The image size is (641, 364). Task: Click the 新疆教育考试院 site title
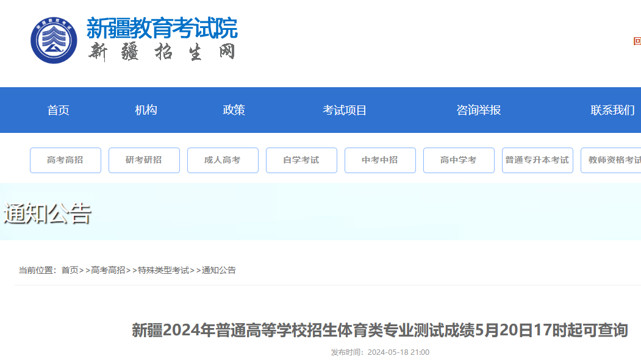(x=162, y=28)
